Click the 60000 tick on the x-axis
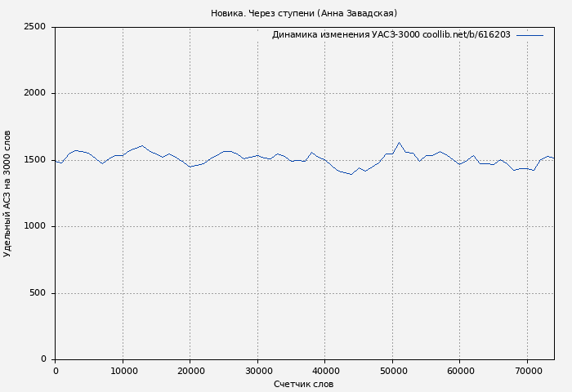The width and height of the screenshot is (572, 392). 460,371
